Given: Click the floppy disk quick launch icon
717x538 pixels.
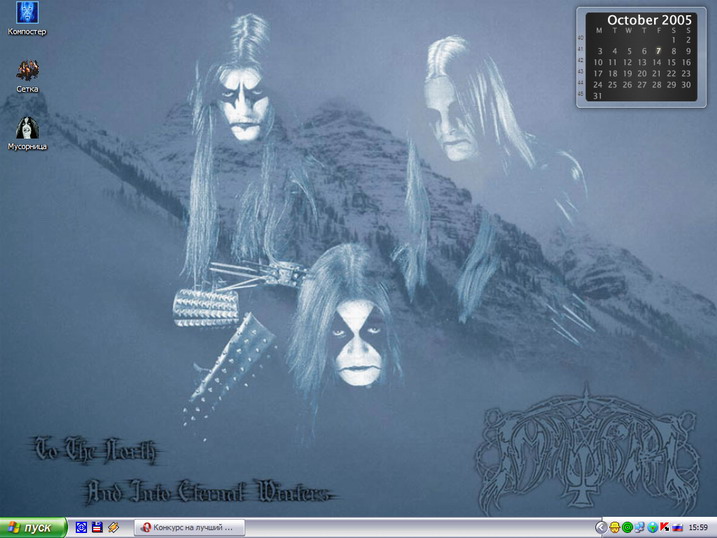Looking at the screenshot, I should [97, 527].
